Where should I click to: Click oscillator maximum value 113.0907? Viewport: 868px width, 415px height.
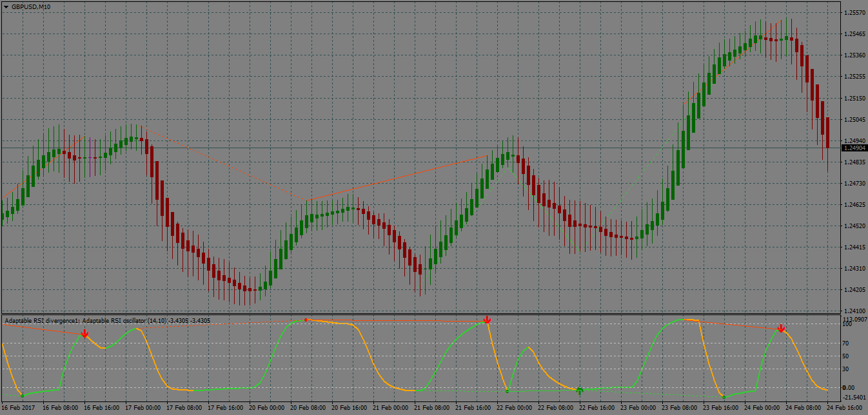854,318
